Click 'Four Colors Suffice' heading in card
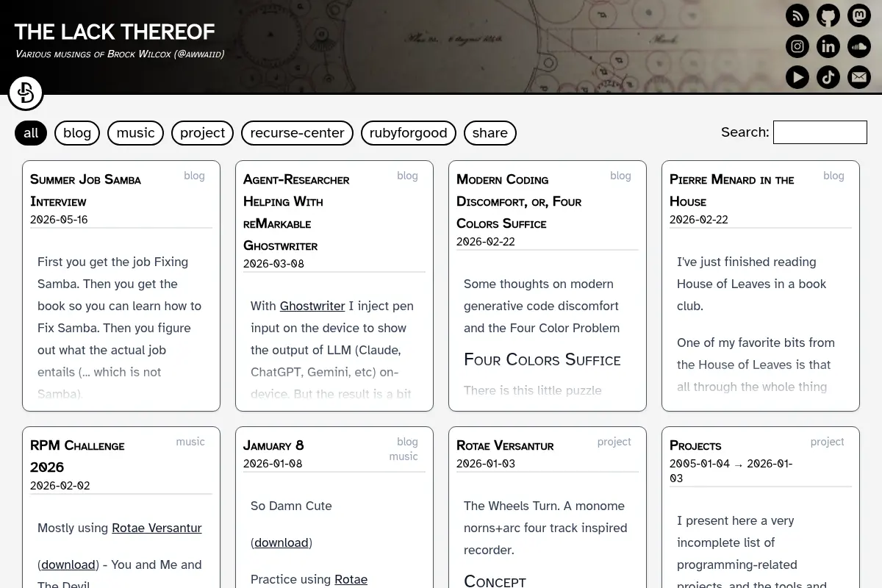882x588 pixels. 542,359
